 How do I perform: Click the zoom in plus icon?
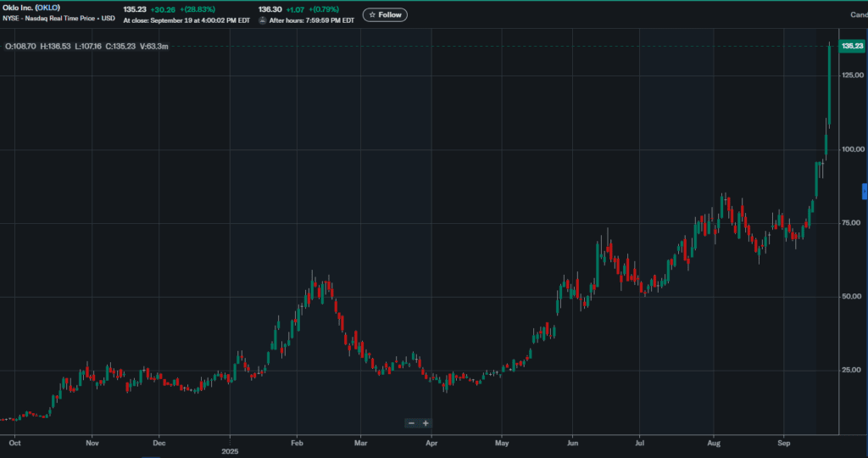[x=426, y=423]
